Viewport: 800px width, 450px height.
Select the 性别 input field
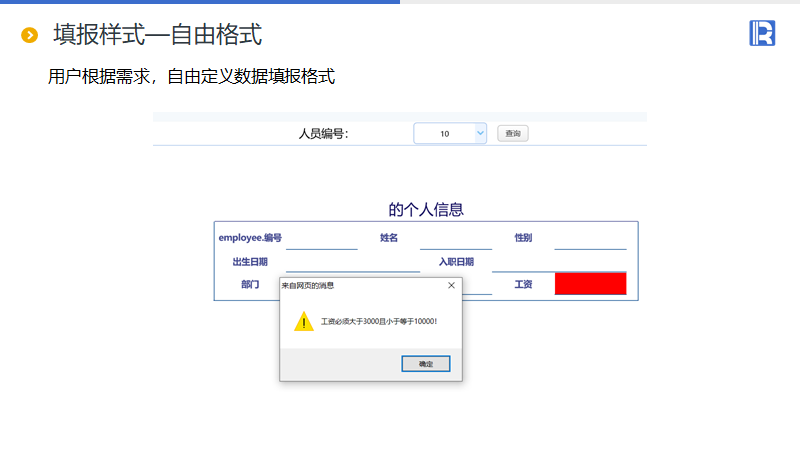coord(590,238)
